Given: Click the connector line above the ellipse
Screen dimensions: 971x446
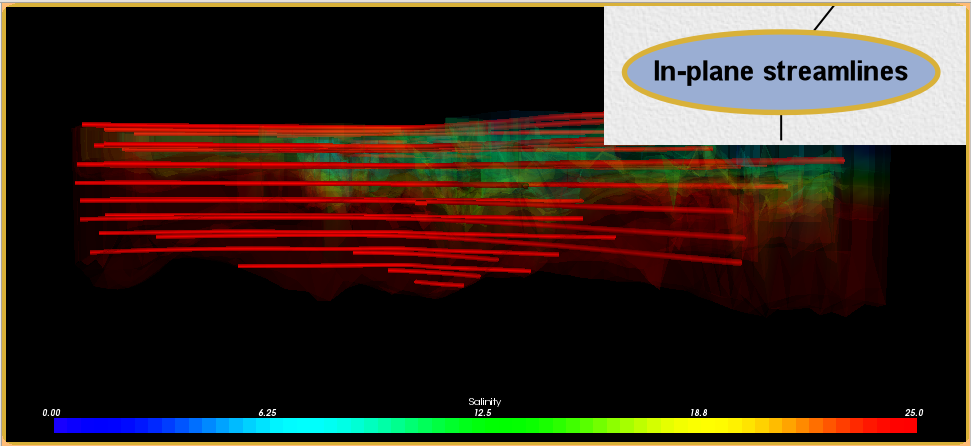Looking at the screenshot, I should click(823, 17).
